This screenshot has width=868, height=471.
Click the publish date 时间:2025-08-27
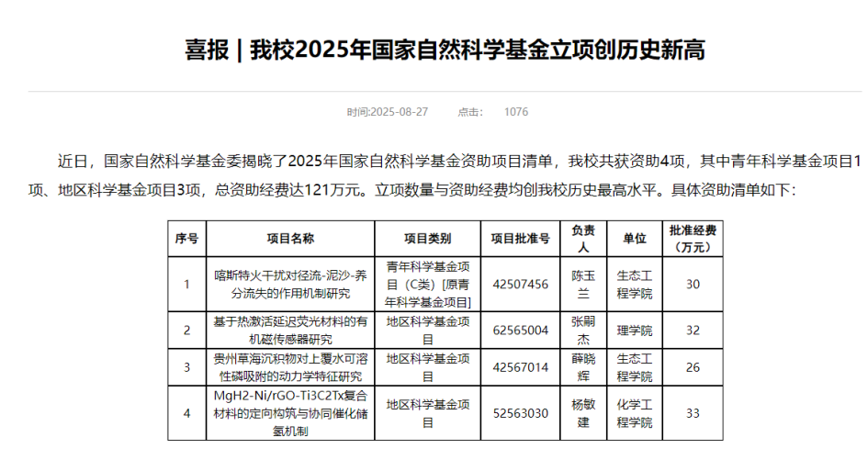click(388, 112)
